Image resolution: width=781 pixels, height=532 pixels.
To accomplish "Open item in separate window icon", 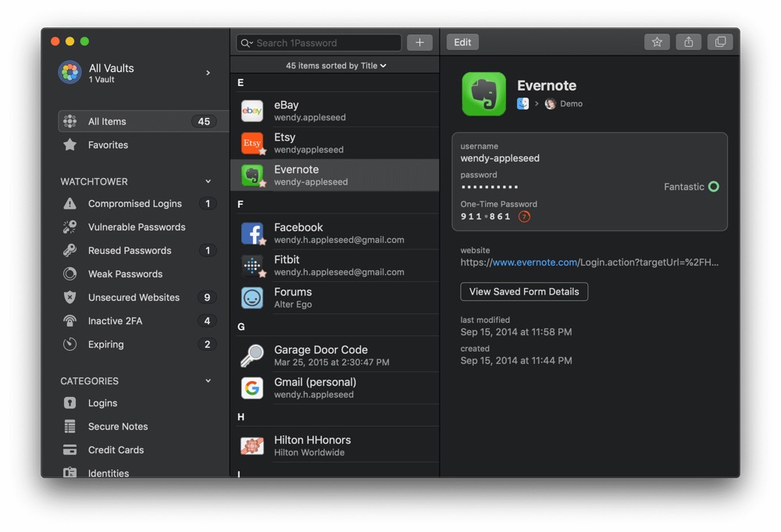I will 720,42.
